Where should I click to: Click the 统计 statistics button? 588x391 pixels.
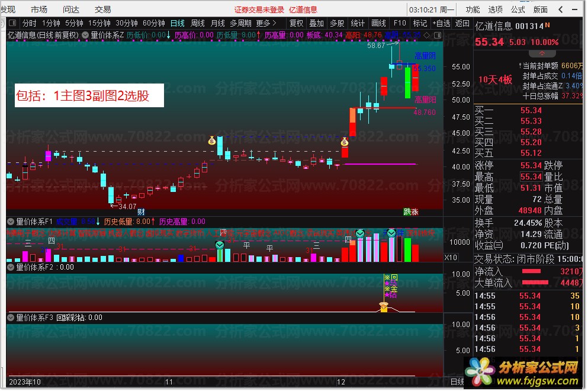point(358,23)
